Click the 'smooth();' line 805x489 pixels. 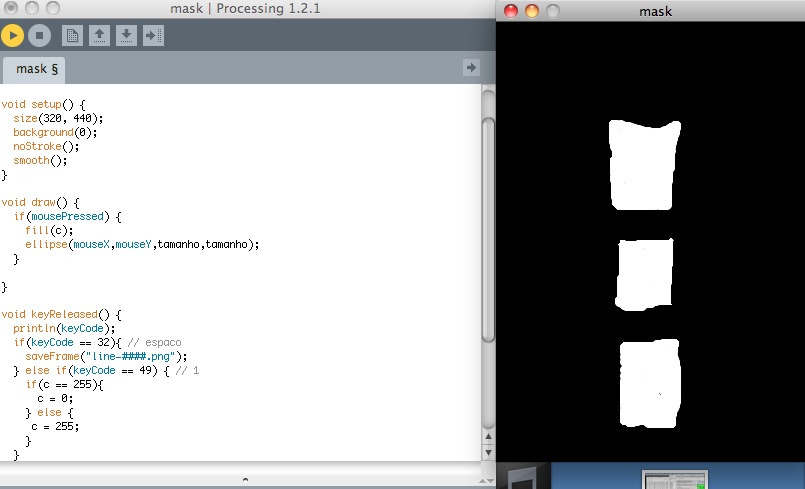(40, 160)
